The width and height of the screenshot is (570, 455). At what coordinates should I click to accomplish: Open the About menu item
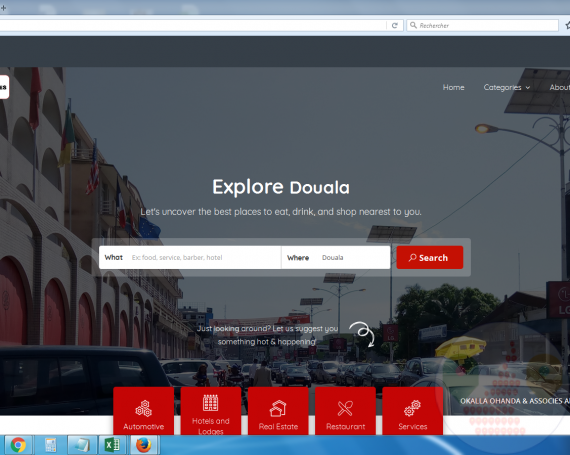(559, 87)
